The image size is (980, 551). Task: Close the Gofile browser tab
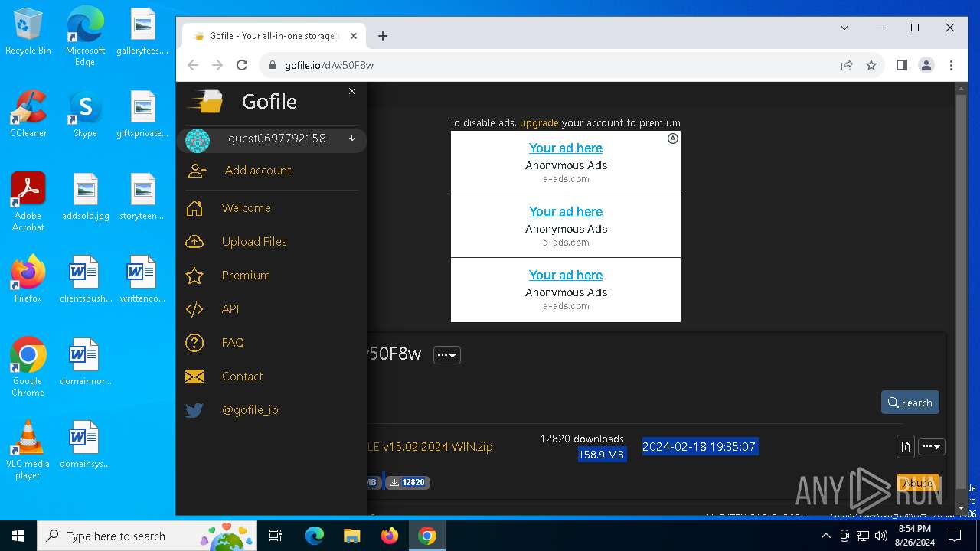coord(354,36)
